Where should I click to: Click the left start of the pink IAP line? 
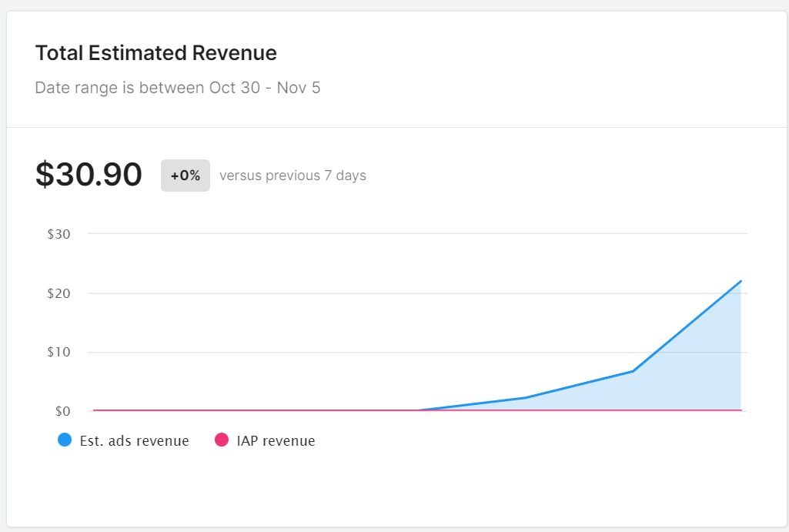pos(94,410)
